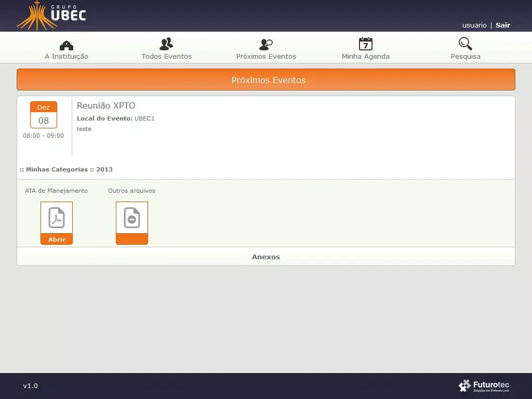Click the Grupo UBEC logo
Viewport: 532px width, 399px height.
coord(51,16)
